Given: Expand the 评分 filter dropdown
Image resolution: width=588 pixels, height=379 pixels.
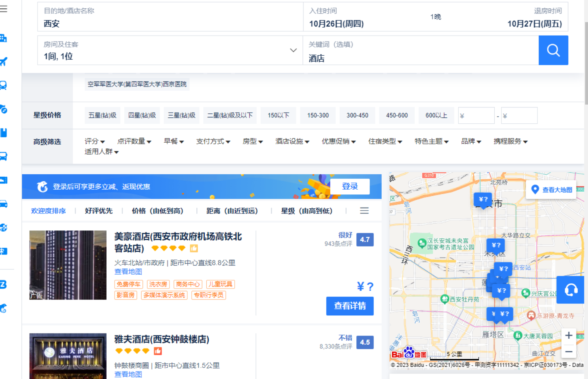Looking at the screenshot, I should click(x=94, y=141).
